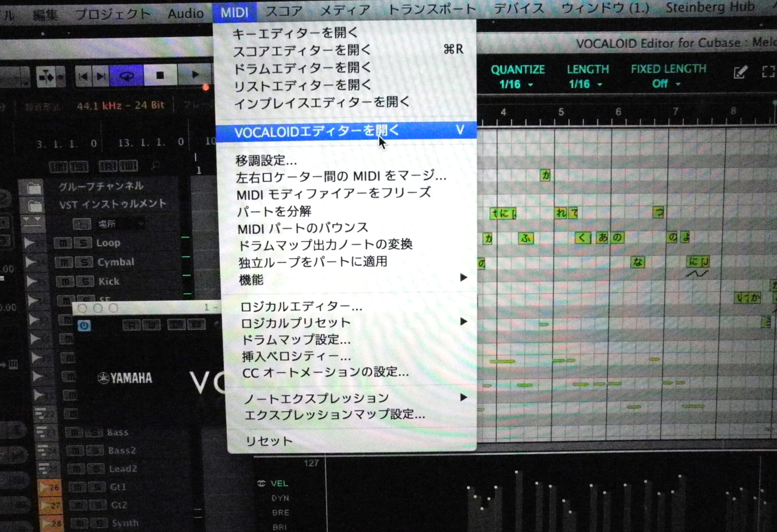Mute the Lead2 track

[x=76, y=469]
